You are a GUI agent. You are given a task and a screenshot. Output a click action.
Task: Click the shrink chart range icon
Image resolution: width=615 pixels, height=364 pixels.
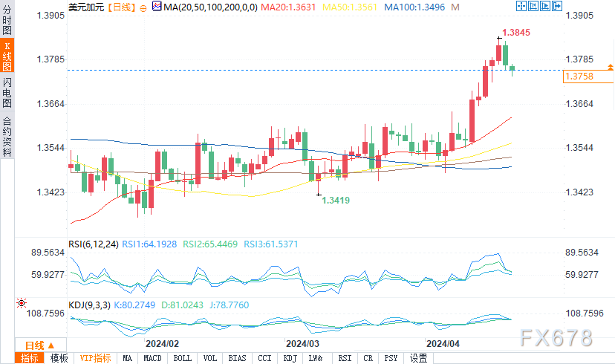click(x=533, y=6)
